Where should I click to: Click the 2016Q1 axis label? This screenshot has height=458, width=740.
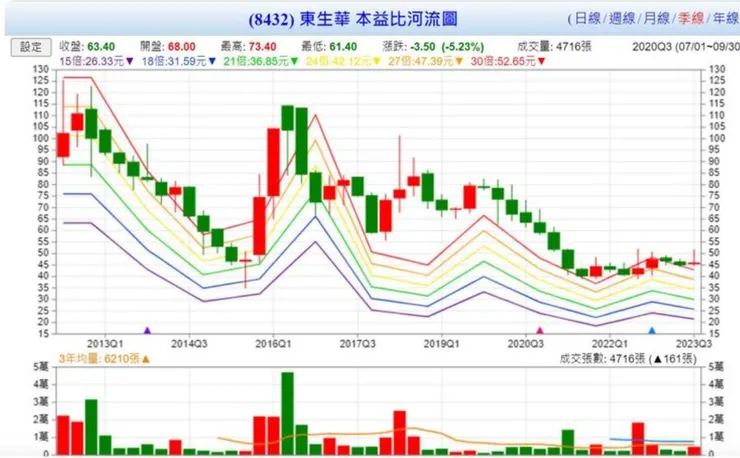273,344
